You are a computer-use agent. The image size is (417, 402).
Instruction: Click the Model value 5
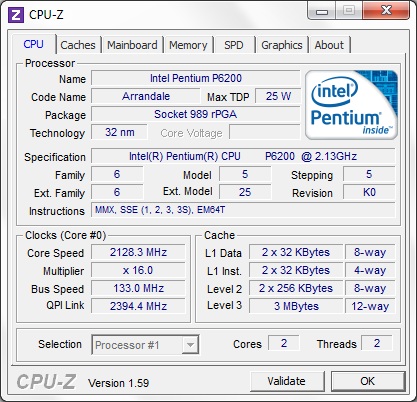(245, 174)
